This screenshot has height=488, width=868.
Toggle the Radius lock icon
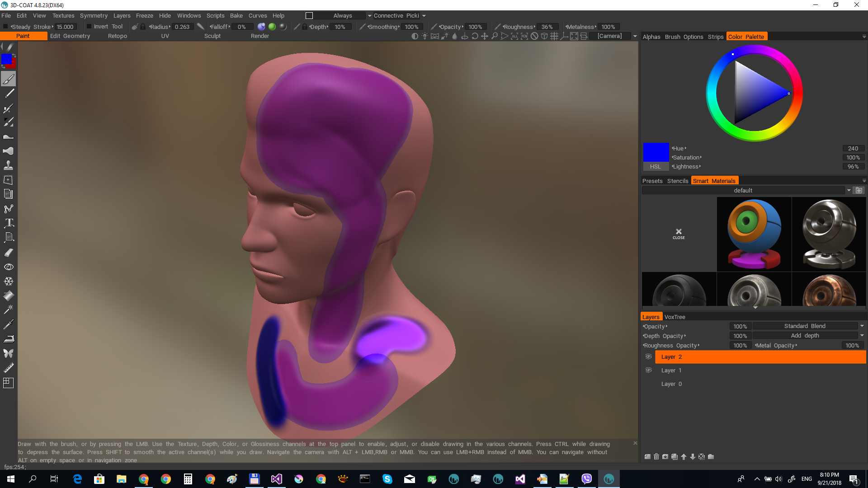point(143,27)
